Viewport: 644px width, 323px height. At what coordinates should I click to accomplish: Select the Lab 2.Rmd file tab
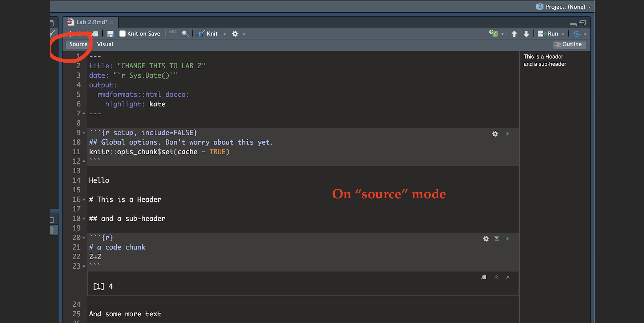tap(91, 22)
